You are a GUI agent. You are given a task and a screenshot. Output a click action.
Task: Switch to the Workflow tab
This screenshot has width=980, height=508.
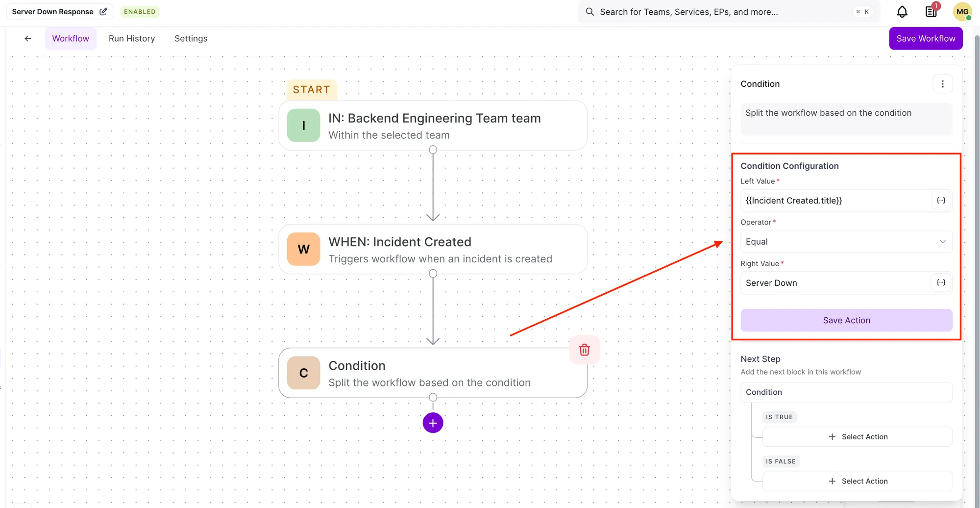[x=71, y=38]
